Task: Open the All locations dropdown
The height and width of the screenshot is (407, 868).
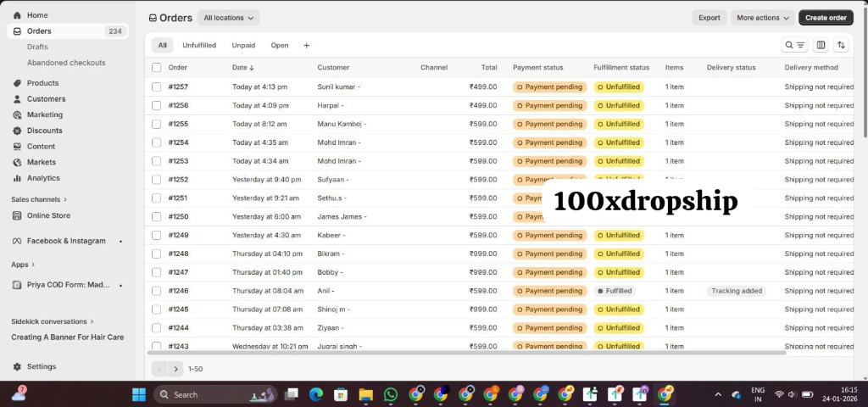Action: tap(228, 18)
